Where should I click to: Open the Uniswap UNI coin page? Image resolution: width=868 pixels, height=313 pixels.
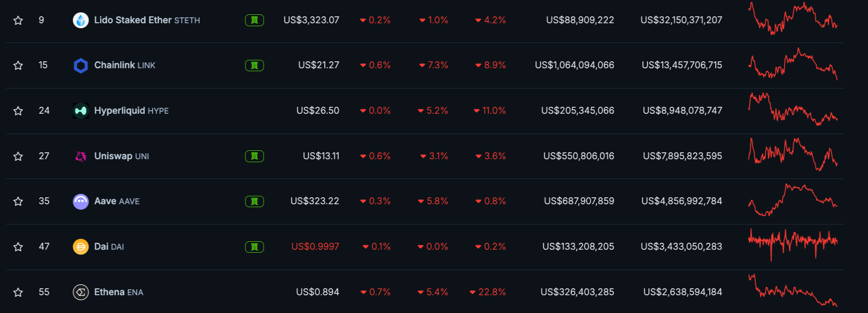pyautogui.click(x=122, y=156)
